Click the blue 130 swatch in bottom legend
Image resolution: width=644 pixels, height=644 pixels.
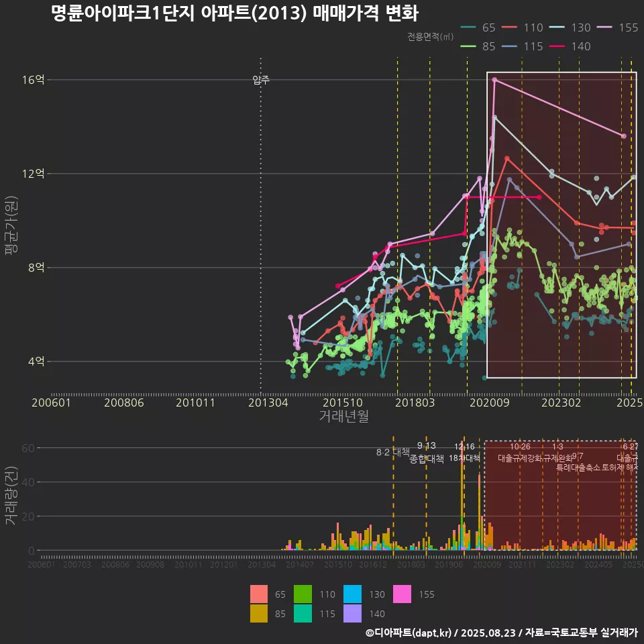coord(352,594)
